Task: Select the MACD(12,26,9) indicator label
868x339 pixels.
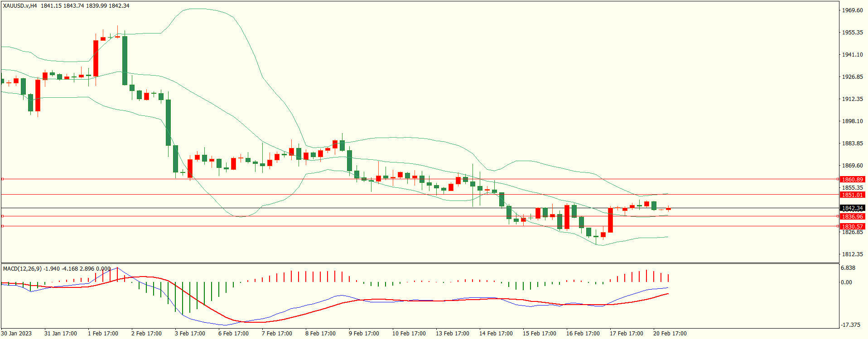Action: (x=22, y=268)
